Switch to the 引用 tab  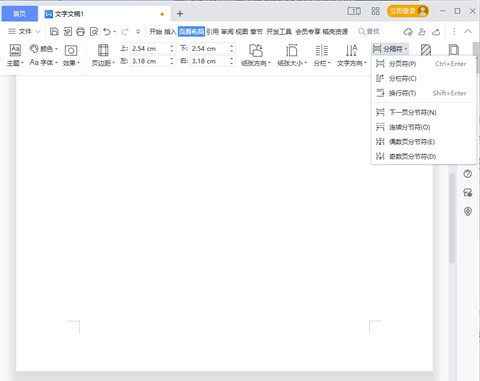[212, 32]
